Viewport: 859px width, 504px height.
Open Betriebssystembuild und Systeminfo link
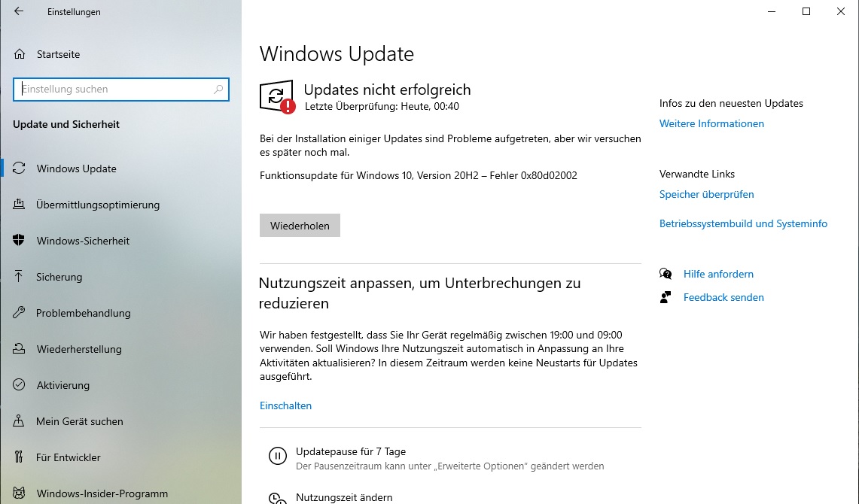743,223
